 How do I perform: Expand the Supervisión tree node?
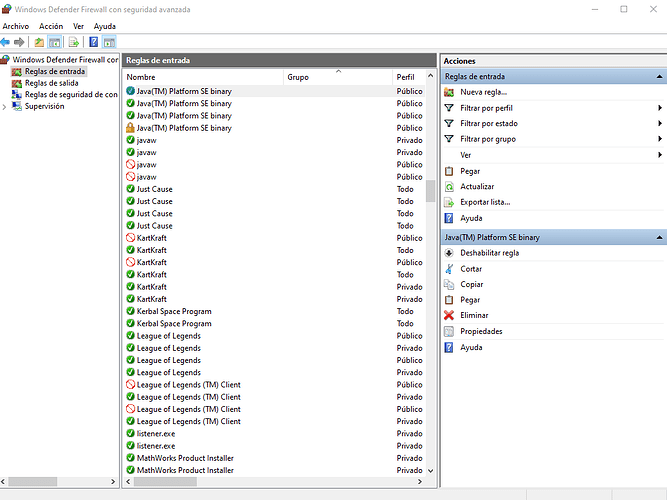[4, 107]
